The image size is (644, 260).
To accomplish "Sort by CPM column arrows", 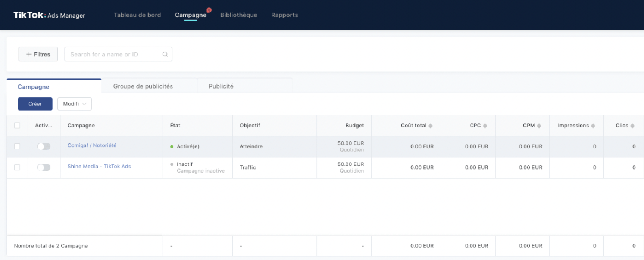I will coord(539,126).
